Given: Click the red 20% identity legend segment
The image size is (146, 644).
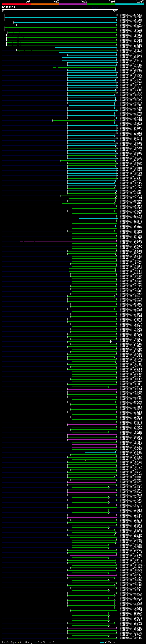Looking at the screenshot, I should point(16,4).
